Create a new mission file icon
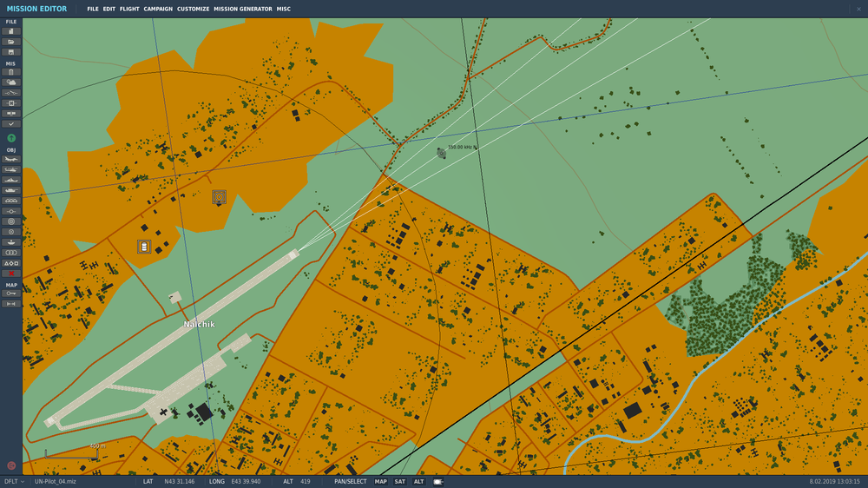 pos(11,31)
